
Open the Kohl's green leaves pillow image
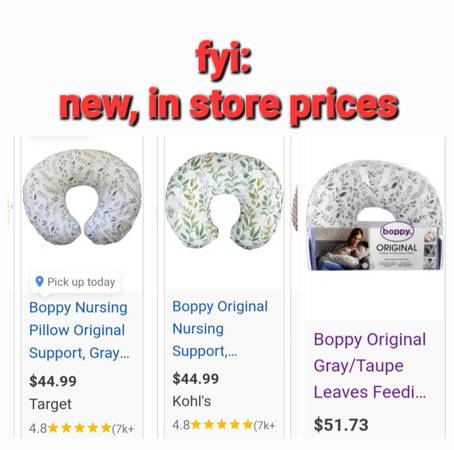point(224,201)
